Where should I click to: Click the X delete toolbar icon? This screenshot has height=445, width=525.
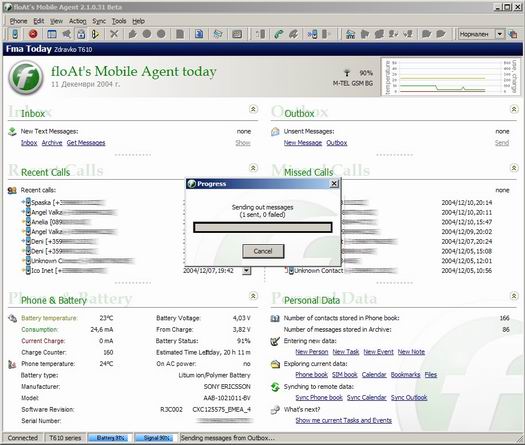tap(114, 34)
